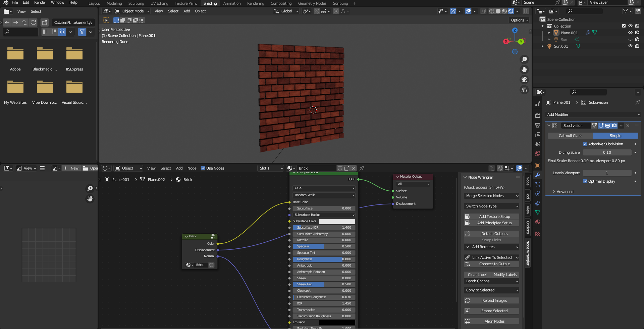Toggle camera view in the 3D viewport
Image resolution: width=644 pixels, height=329 pixels.
click(x=524, y=80)
